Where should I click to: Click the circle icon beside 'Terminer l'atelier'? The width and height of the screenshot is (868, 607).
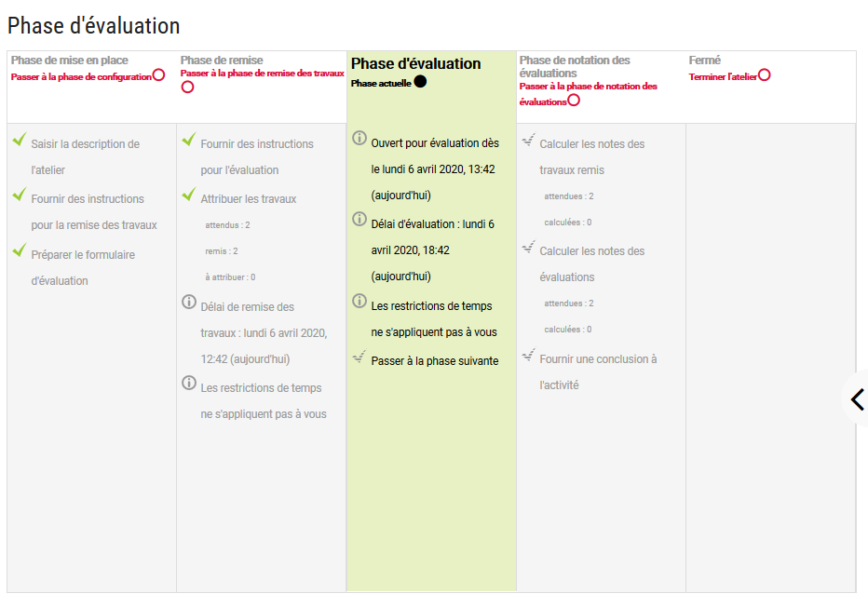click(x=765, y=75)
